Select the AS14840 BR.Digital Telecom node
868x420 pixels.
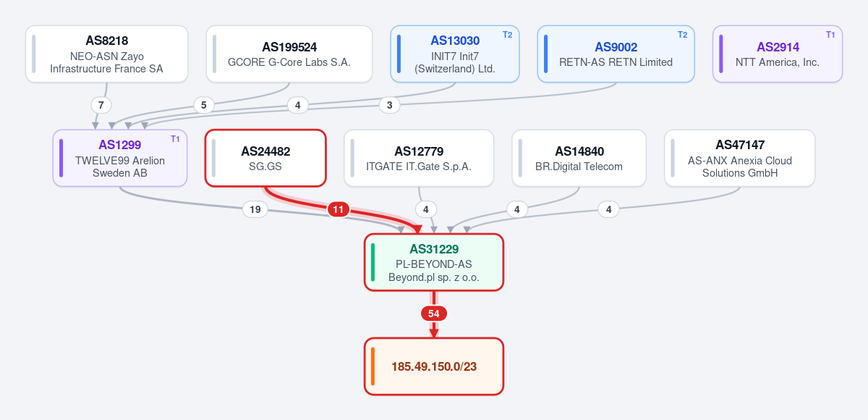pyautogui.click(x=579, y=158)
